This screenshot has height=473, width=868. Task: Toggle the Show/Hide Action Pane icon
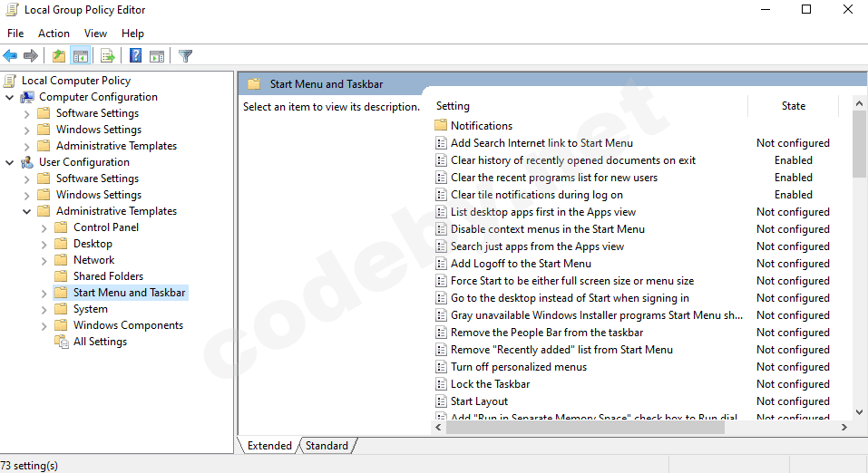(x=157, y=56)
